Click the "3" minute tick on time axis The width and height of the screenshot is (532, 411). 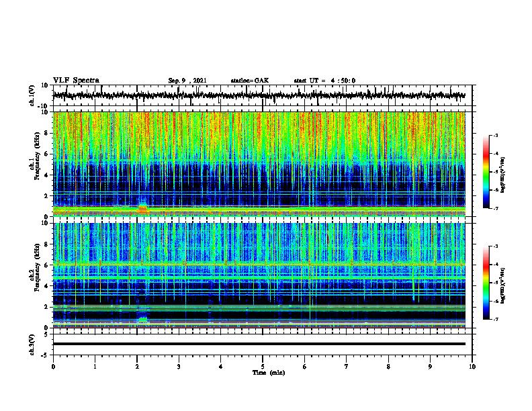[x=179, y=367]
